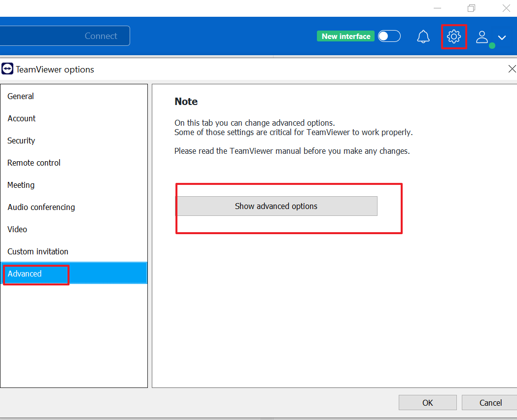Open the user account profile icon
The width and height of the screenshot is (517, 420).
click(x=482, y=36)
